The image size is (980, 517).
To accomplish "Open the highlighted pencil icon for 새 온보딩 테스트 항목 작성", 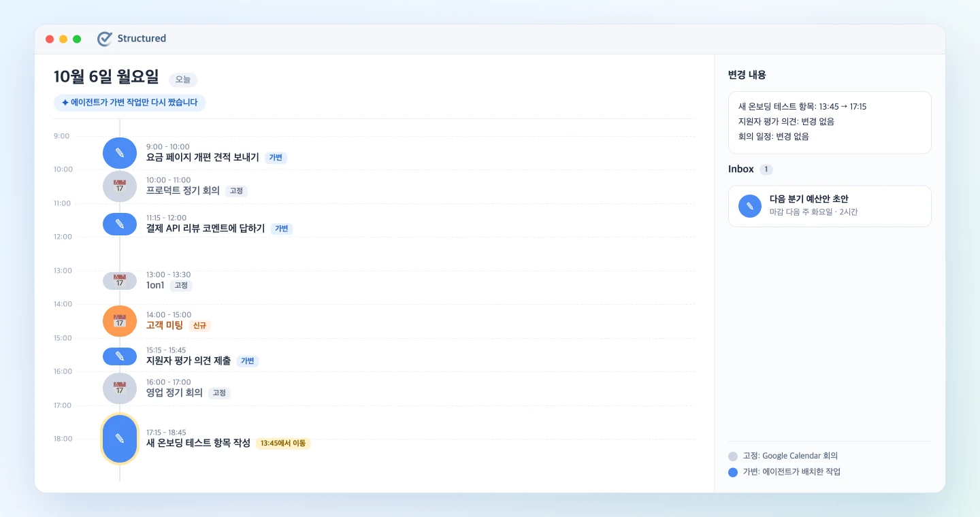I will pos(120,439).
